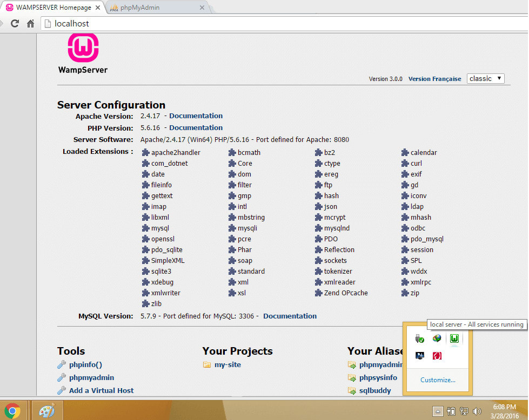Click the pink WampServer logo
This screenshot has height=420, width=529.
pyautogui.click(x=83, y=48)
